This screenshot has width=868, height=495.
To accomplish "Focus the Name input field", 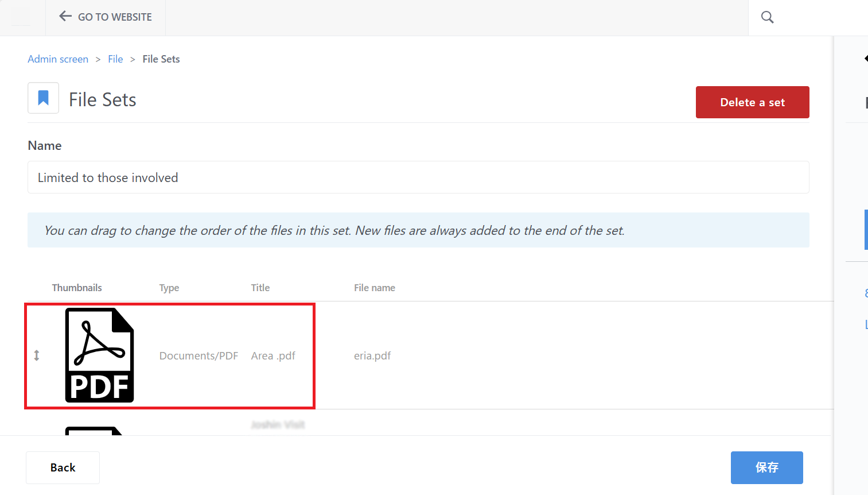I will (418, 177).
